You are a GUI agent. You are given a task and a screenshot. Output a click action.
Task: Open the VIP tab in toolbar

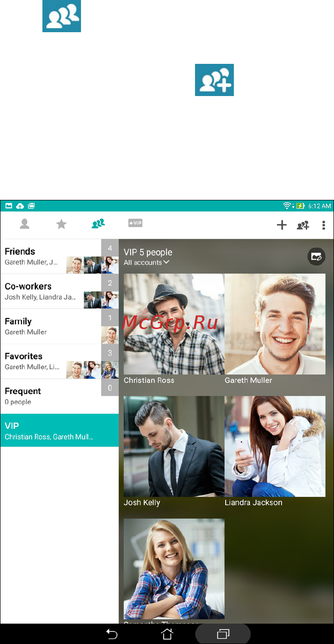pos(135,223)
